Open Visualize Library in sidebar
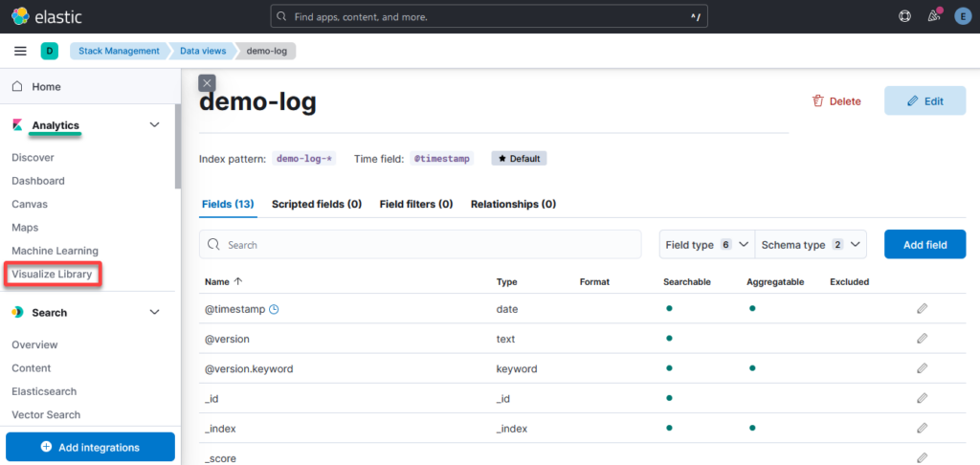 pos(52,275)
